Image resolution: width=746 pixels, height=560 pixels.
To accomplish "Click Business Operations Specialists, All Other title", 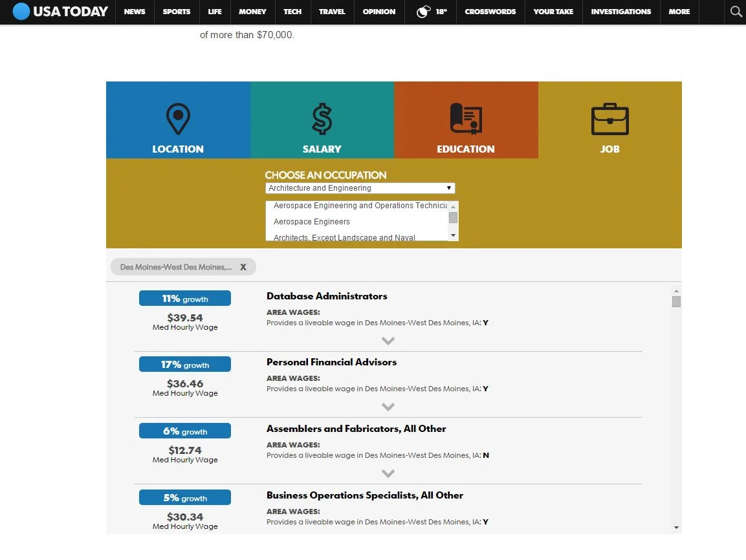I will pyautogui.click(x=365, y=495).
